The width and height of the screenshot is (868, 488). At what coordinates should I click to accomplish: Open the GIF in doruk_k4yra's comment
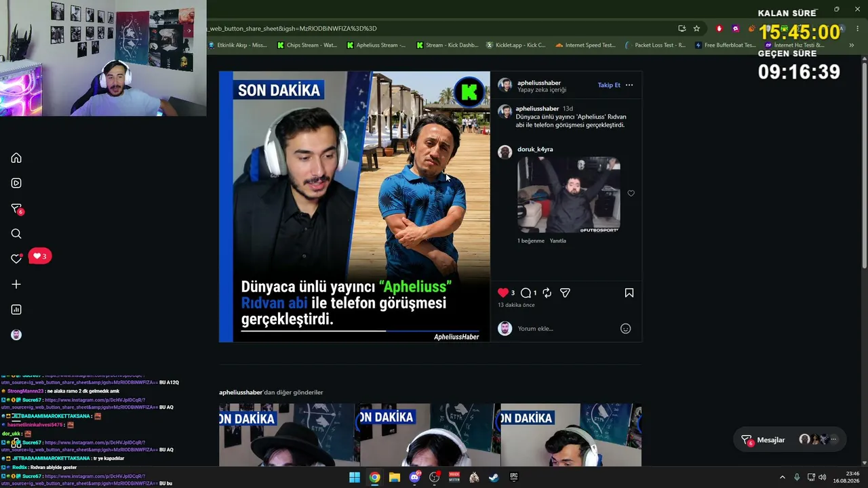569,195
